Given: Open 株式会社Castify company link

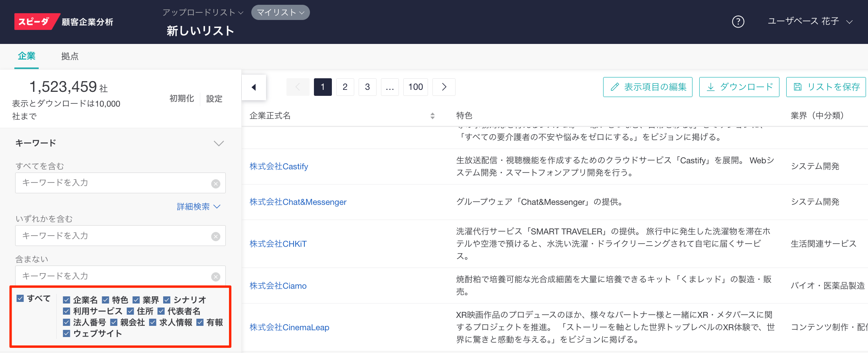Looking at the screenshot, I should coord(278,167).
